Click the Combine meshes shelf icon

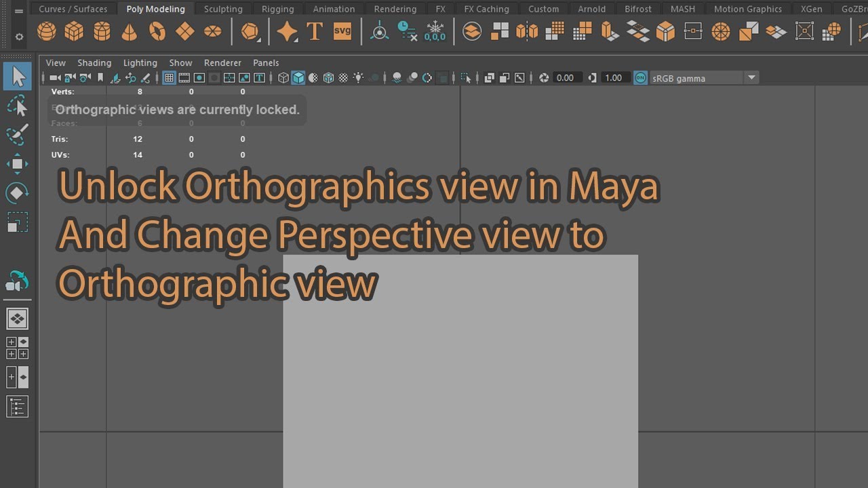pyautogui.click(x=472, y=31)
